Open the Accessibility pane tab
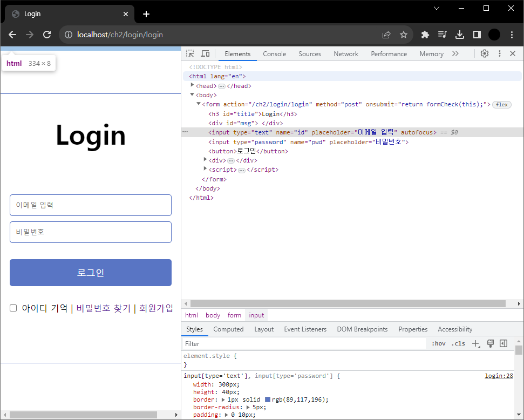524x420 pixels. 455,329
